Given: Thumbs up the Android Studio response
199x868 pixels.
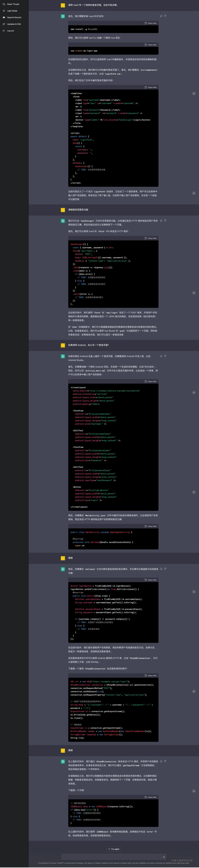Looking at the screenshot, I should (x=161, y=356).
